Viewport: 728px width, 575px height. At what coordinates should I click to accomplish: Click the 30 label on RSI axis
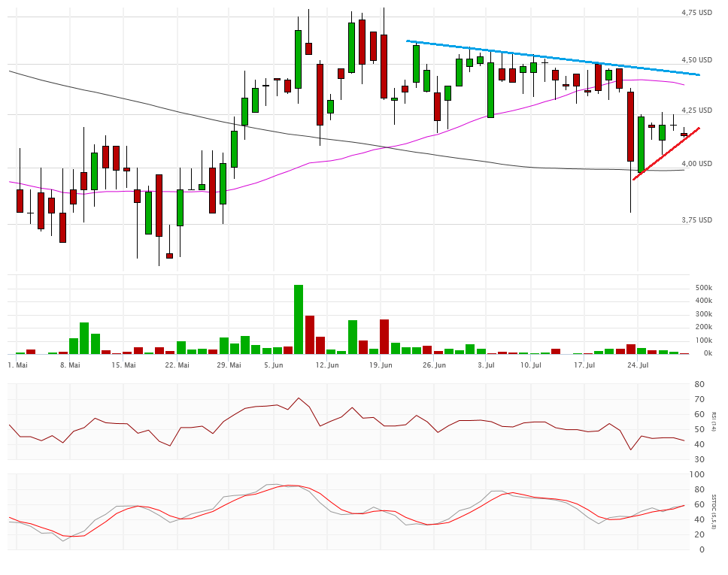pyautogui.click(x=700, y=459)
